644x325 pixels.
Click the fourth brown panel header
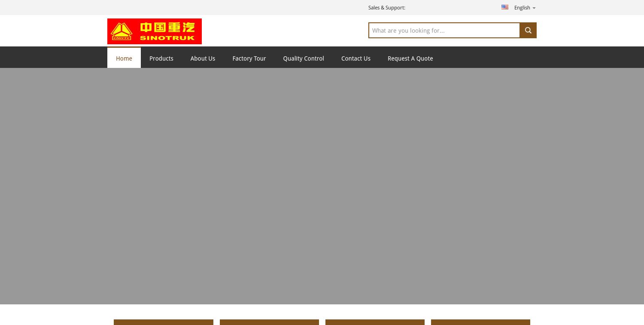[480, 322]
